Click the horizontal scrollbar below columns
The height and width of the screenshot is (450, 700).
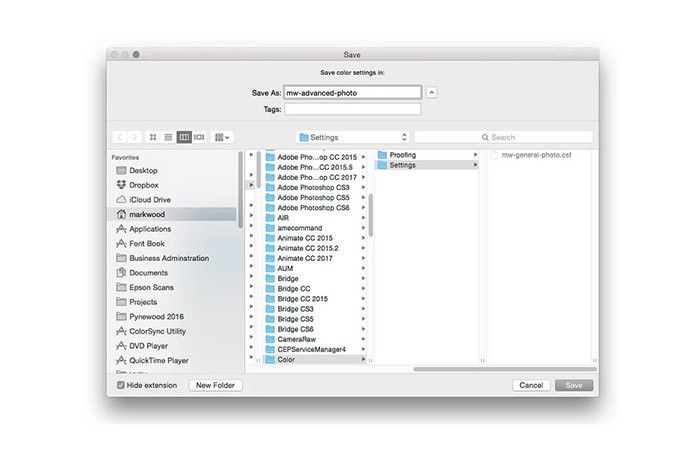click(505, 369)
